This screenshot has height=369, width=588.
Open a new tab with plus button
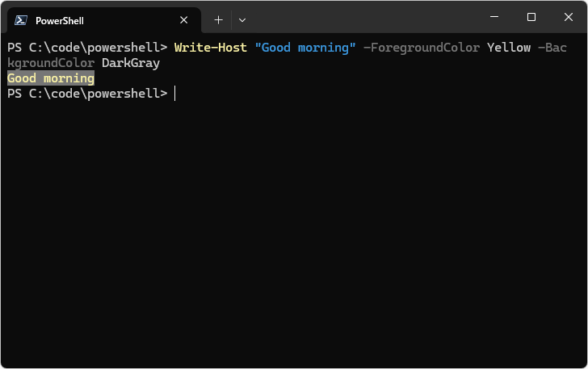pyautogui.click(x=218, y=19)
